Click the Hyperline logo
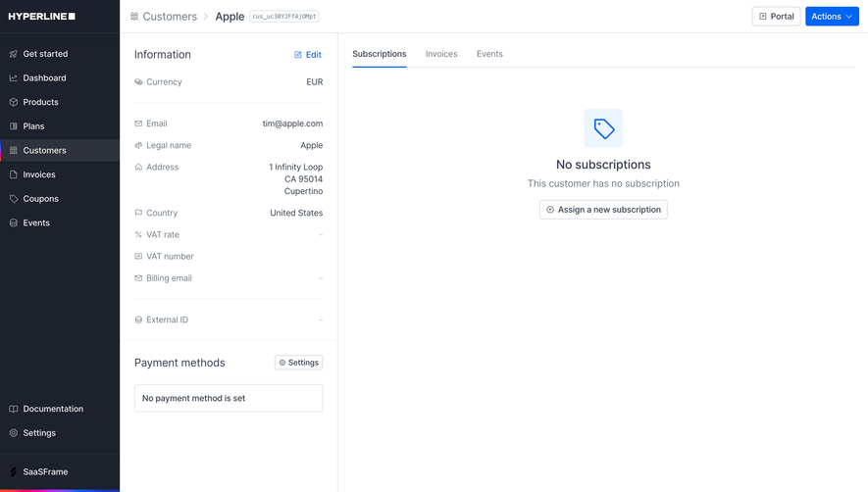The width and height of the screenshot is (868, 492). [41, 16]
